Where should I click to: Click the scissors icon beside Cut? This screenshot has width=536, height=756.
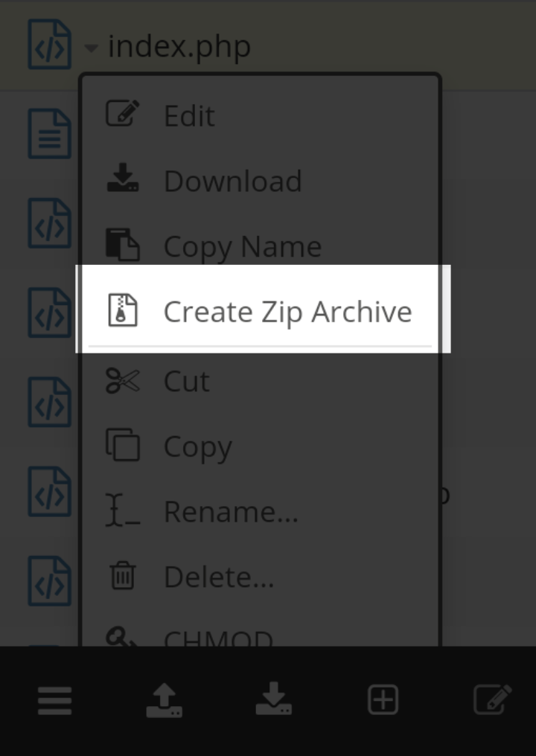click(x=123, y=381)
